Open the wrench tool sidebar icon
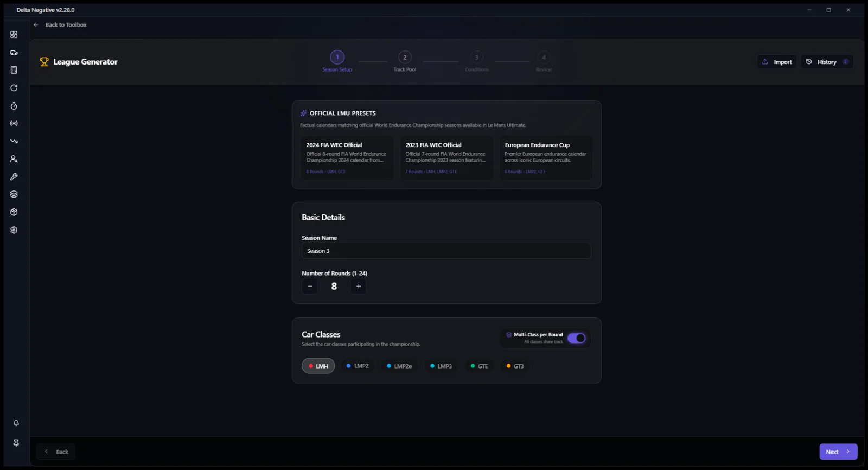Screen dimensions: 868x470 point(14,177)
